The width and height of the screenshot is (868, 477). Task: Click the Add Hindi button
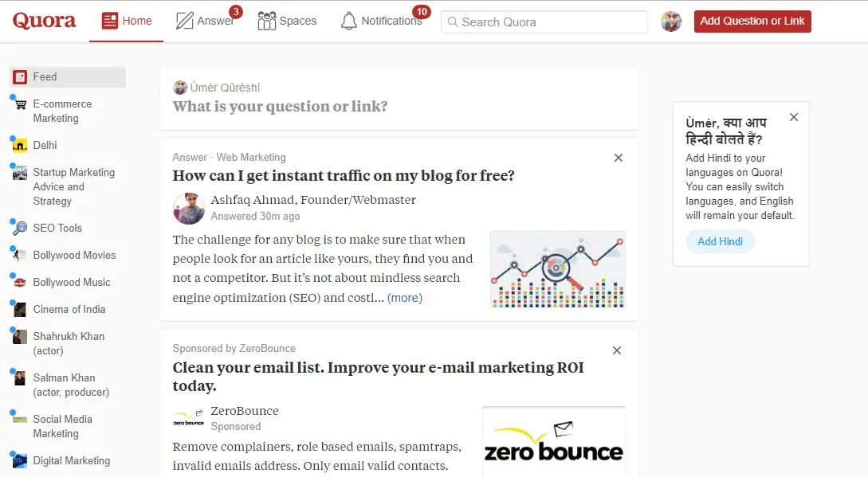point(720,240)
